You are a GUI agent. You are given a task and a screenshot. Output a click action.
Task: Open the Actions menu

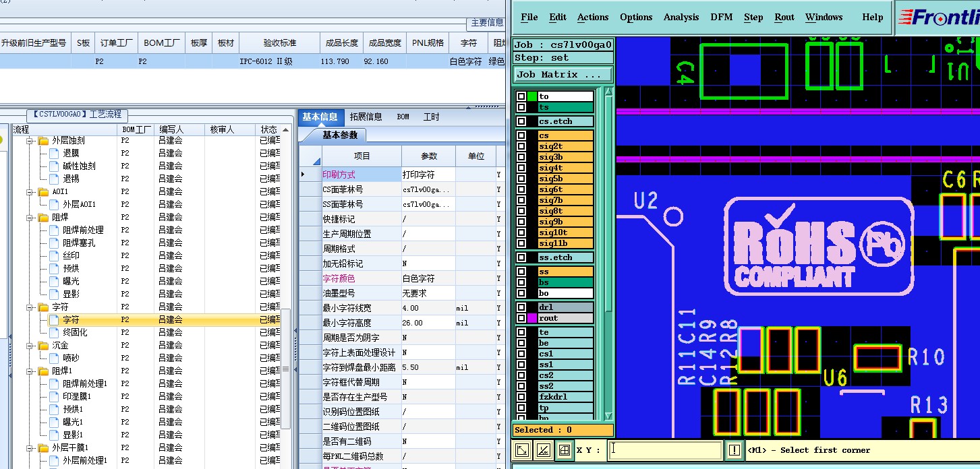pyautogui.click(x=593, y=18)
